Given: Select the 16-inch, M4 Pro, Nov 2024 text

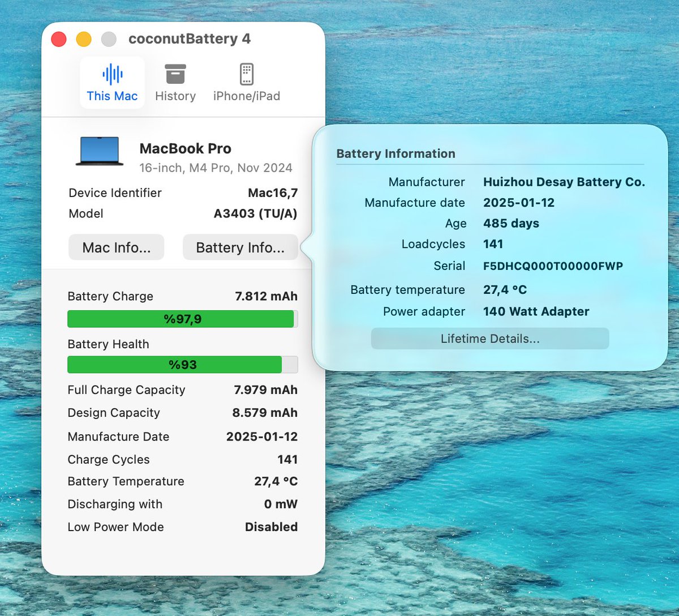Looking at the screenshot, I should [x=216, y=168].
